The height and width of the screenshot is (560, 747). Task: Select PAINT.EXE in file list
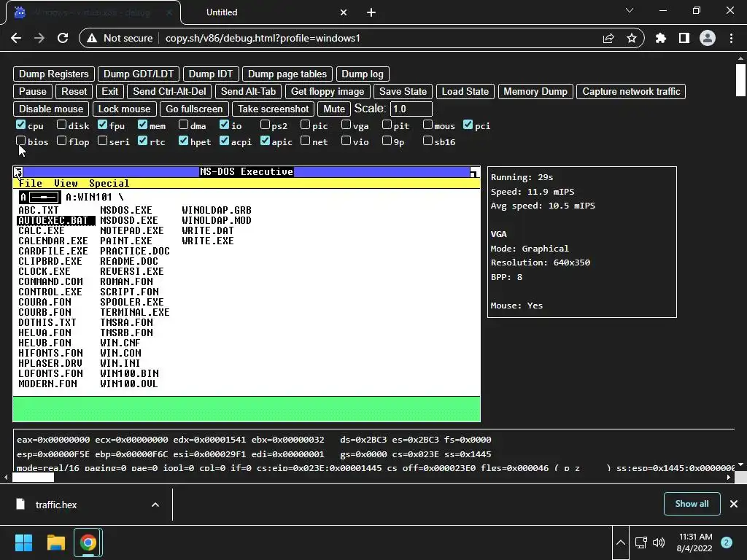(x=126, y=241)
